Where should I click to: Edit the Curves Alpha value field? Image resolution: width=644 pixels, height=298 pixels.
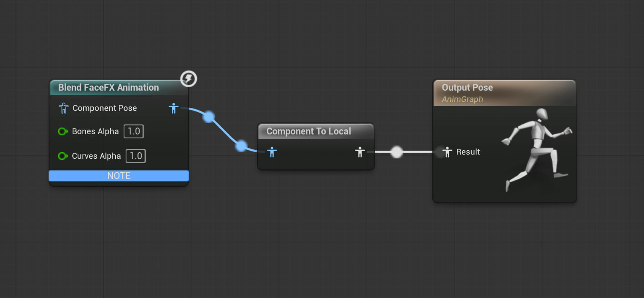135,156
